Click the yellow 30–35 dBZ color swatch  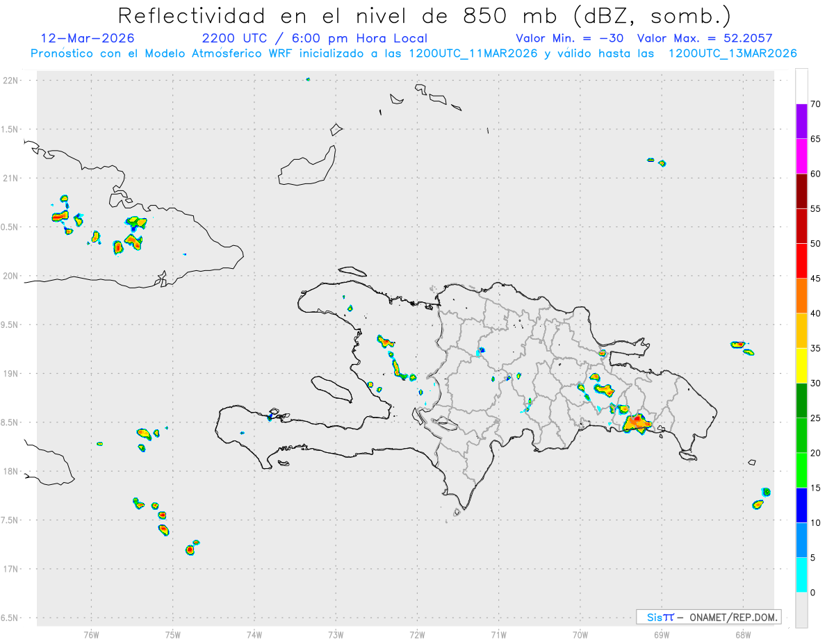tap(801, 365)
